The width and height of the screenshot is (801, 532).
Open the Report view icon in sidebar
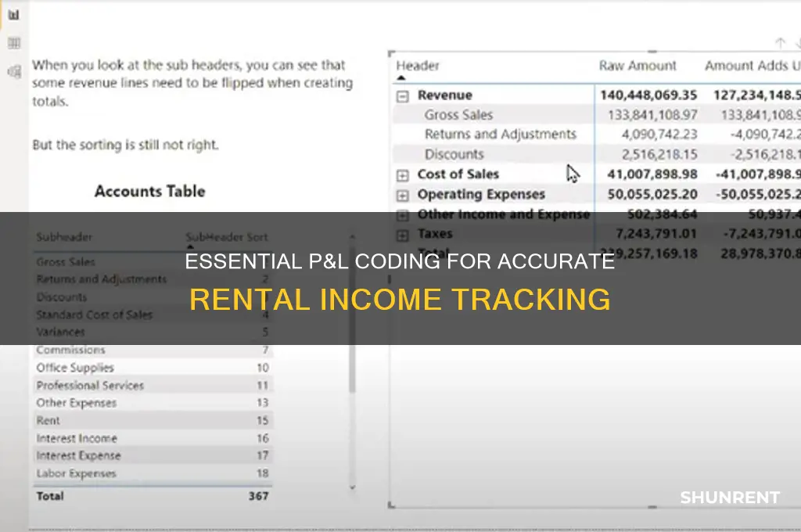(14, 15)
